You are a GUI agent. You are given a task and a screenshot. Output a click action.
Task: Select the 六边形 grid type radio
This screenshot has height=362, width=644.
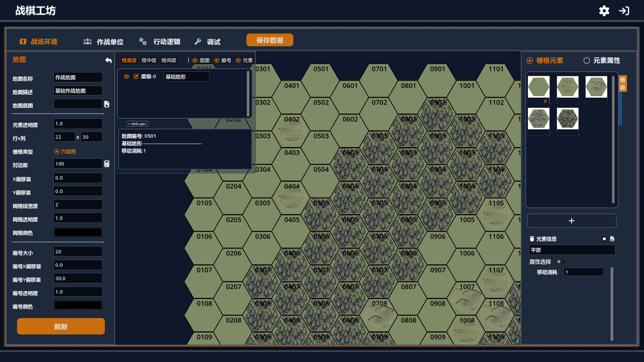[x=57, y=152]
